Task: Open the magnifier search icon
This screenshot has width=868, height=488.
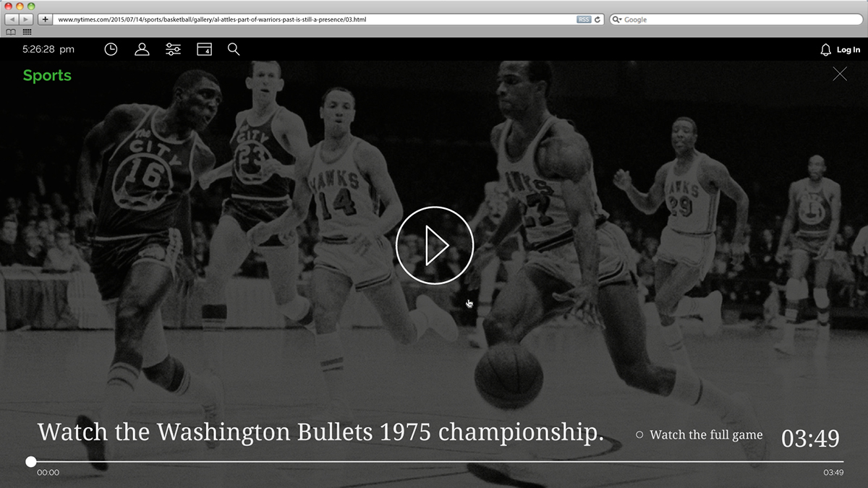Action: pos(234,49)
